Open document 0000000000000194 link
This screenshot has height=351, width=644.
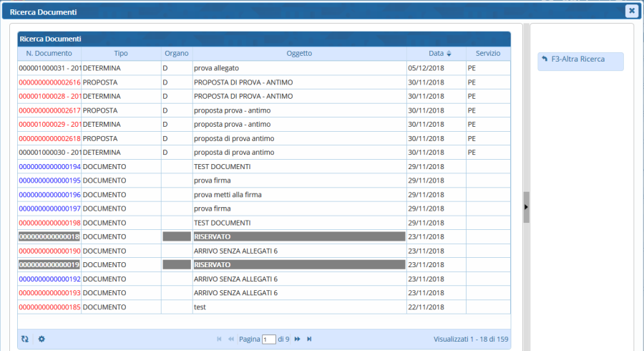pyautogui.click(x=49, y=166)
